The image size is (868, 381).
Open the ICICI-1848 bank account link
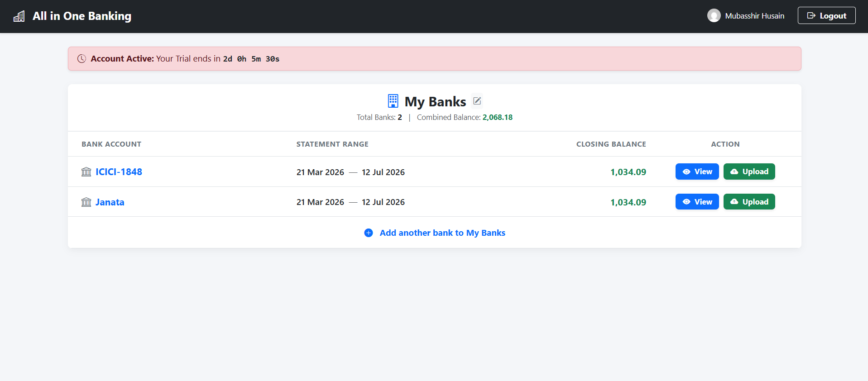tap(119, 172)
